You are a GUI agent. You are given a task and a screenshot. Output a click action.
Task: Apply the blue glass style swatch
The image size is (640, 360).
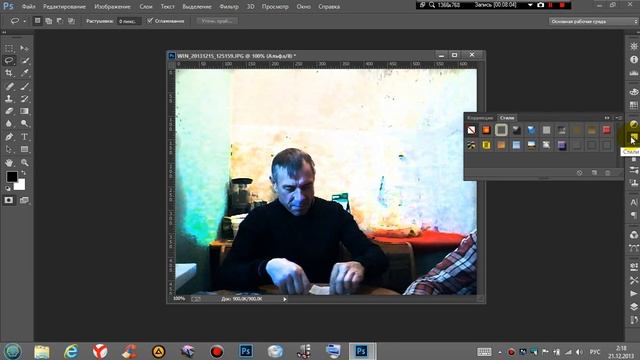tap(531, 130)
